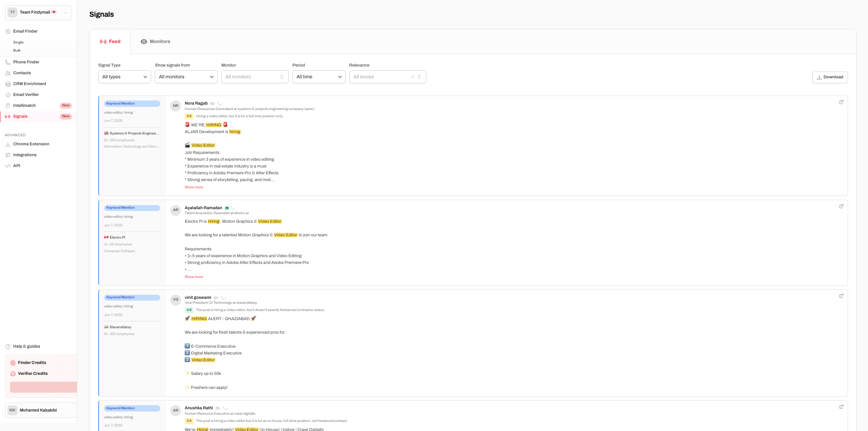Viewport: 868px width, 431px height.
Task: Download the signals list
Action: (830, 77)
